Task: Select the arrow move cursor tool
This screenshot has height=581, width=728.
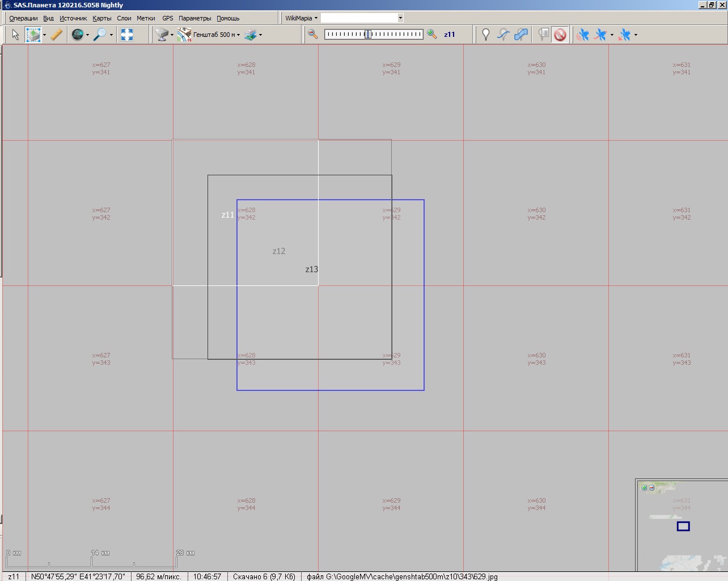Action: click(15, 35)
